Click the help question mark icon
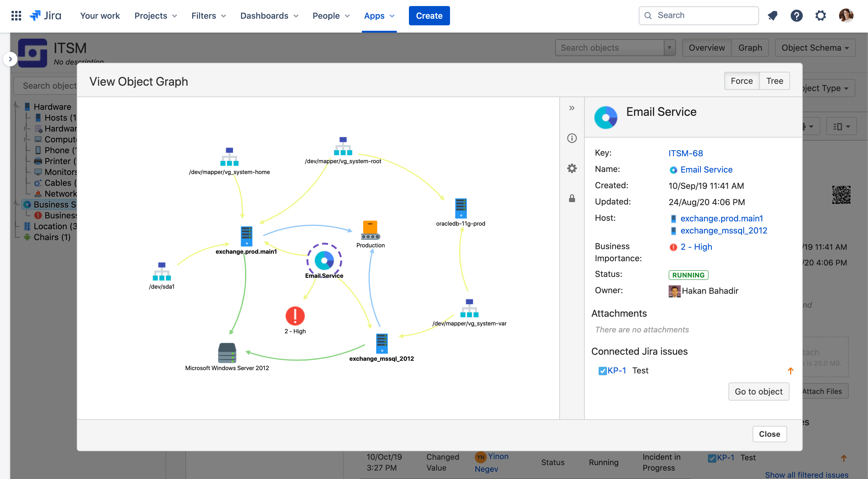This screenshot has height=479, width=868. (x=796, y=15)
